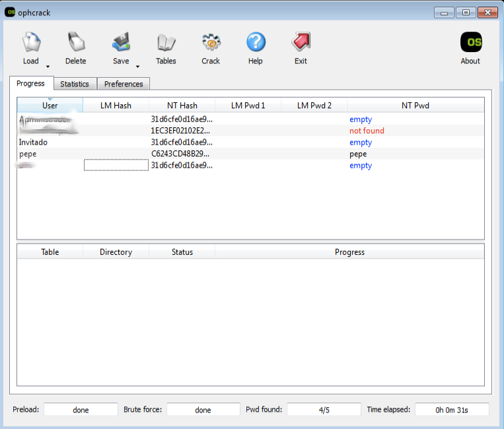The height and width of the screenshot is (429, 504).
Task: Select the Progress tab
Action: [30, 83]
